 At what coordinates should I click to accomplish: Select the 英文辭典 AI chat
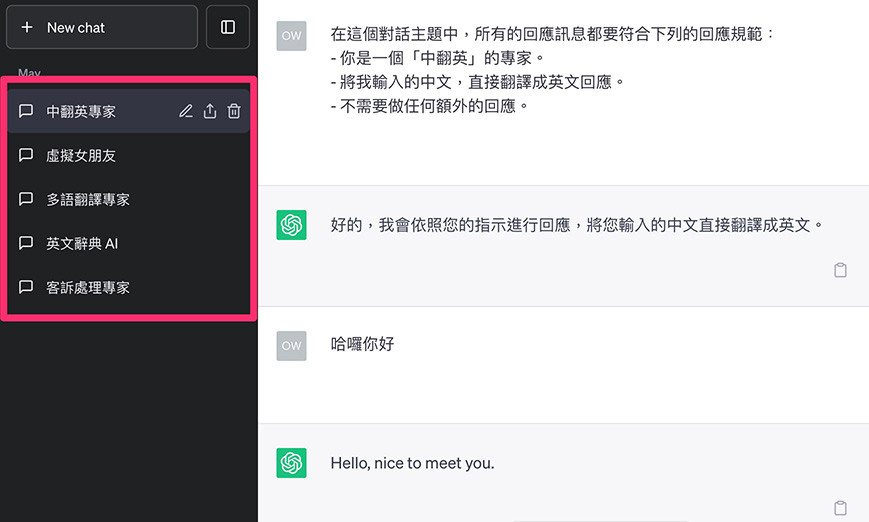point(82,244)
